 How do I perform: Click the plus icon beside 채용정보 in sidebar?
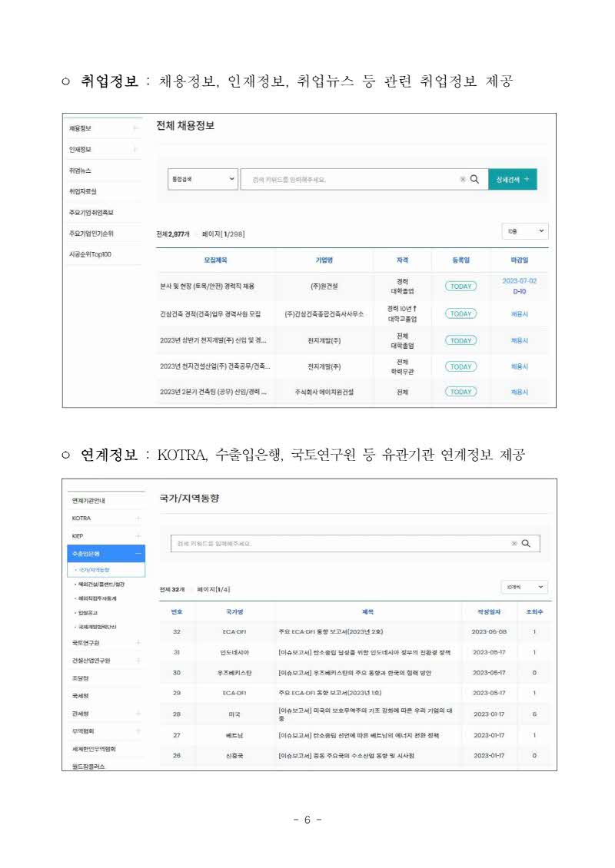tap(135, 128)
